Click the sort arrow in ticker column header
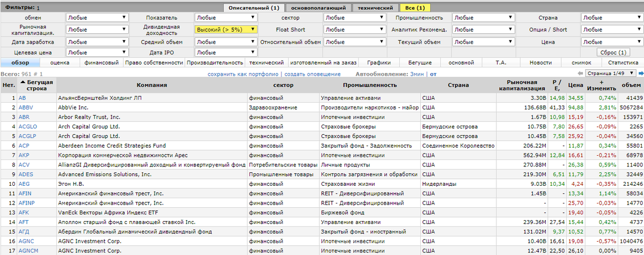The image size is (644, 255). pos(23,82)
